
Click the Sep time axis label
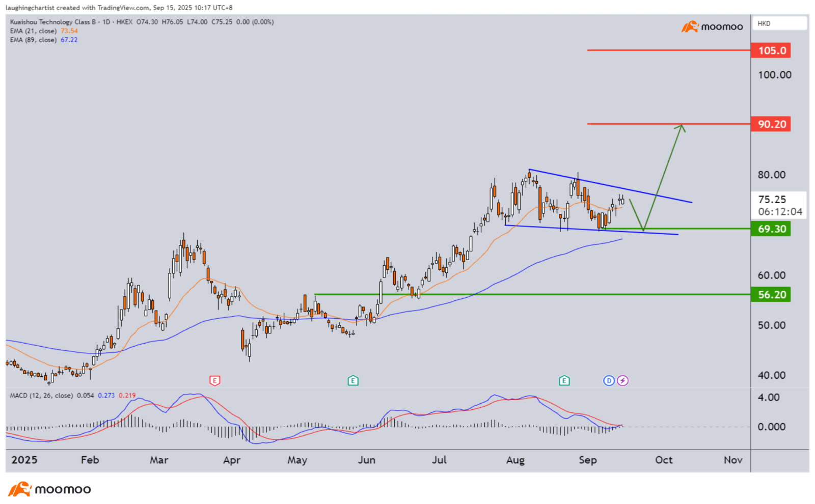point(588,460)
